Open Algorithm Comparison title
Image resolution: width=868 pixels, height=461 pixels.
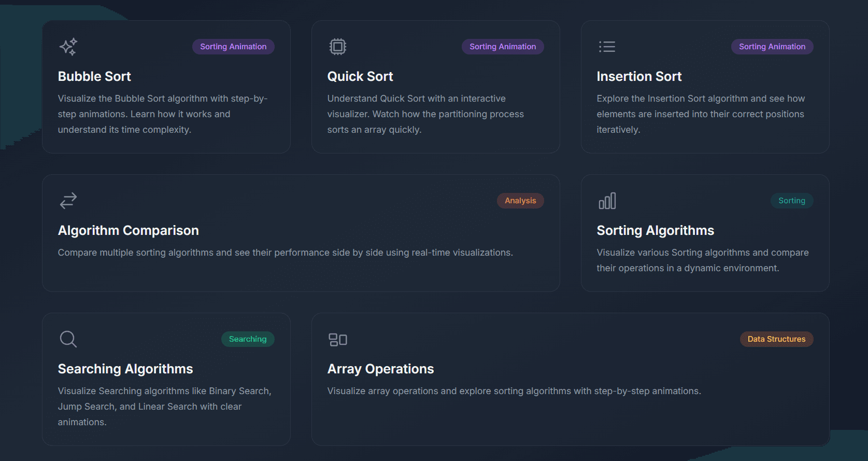[129, 230]
